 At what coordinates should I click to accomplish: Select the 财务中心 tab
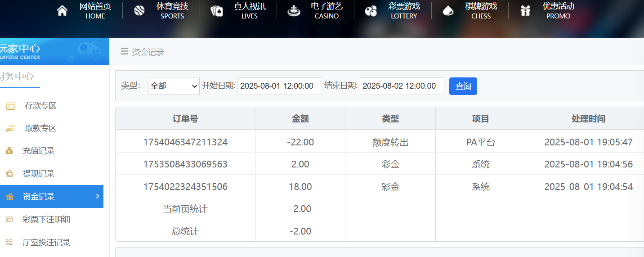click(17, 77)
